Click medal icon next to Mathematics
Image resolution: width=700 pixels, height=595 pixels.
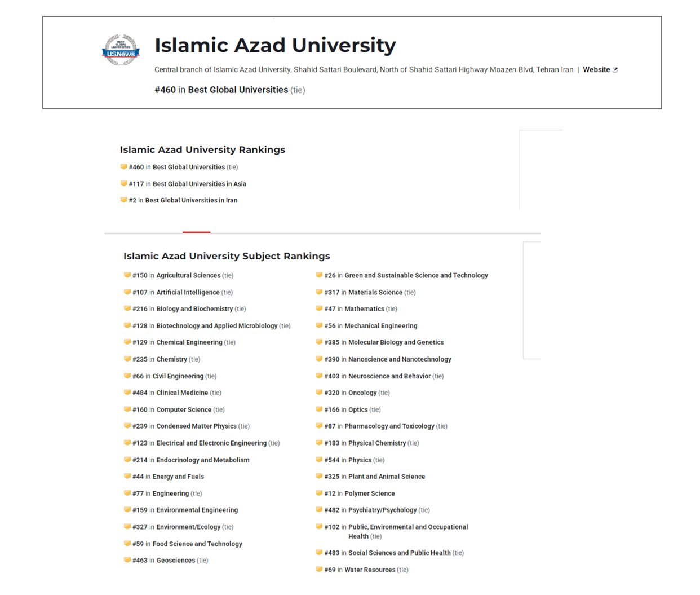pos(319,308)
